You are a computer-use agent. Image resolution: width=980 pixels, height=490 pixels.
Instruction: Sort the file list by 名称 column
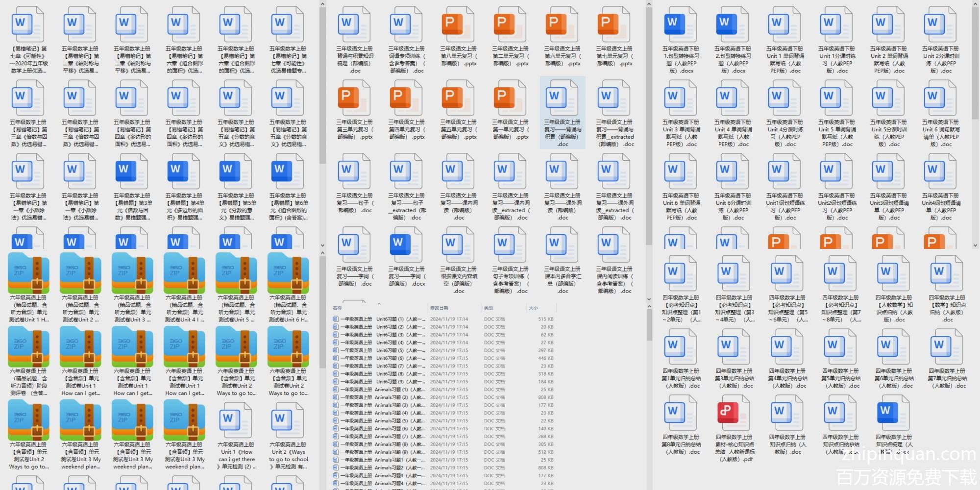337,308
